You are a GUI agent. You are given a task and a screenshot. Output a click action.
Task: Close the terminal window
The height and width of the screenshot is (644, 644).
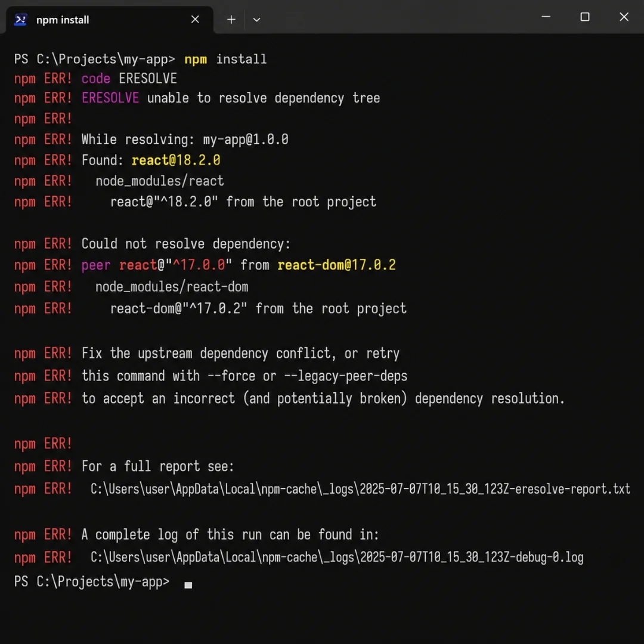click(x=624, y=17)
